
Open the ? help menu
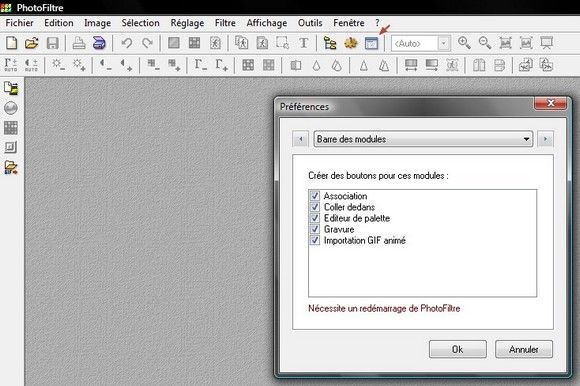point(377,23)
